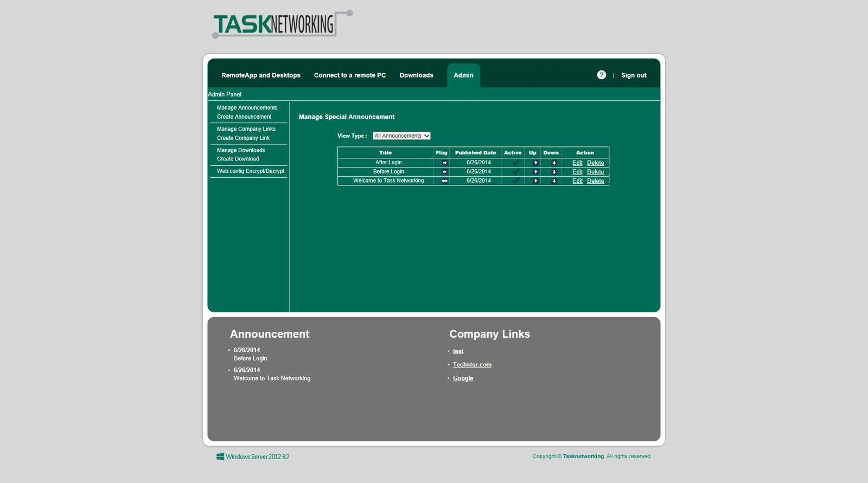Click the Published Date column header
The height and width of the screenshot is (483, 868).
475,153
